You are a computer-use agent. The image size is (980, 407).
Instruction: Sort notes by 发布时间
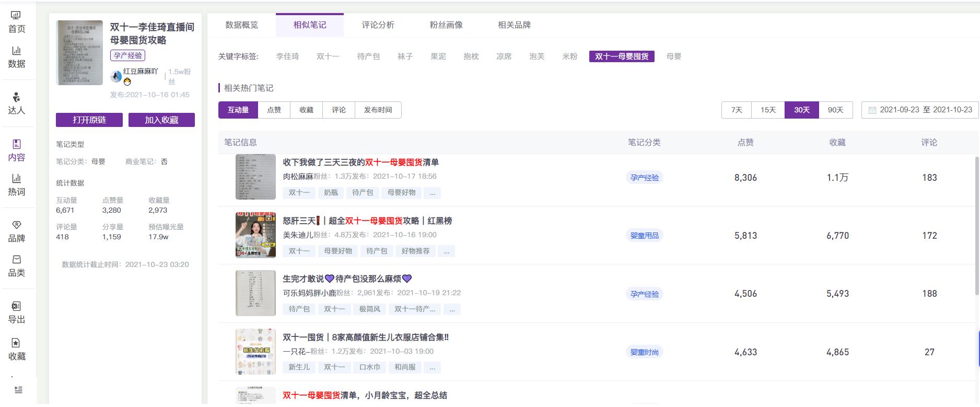click(378, 110)
